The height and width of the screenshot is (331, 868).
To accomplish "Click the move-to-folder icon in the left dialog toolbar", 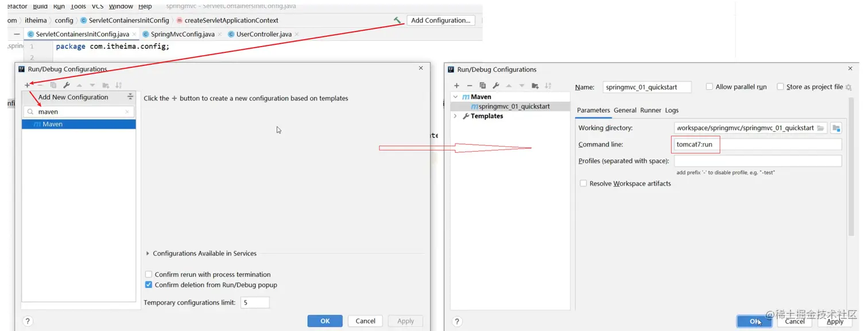I will pos(106,85).
